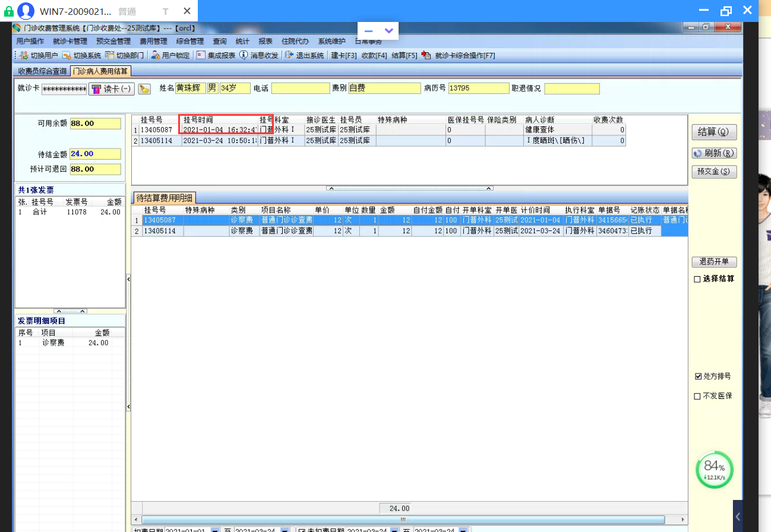Open the 就诊卡管理 menu
Image resolution: width=771 pixels, height=532 pixels.
click(70, 42)
